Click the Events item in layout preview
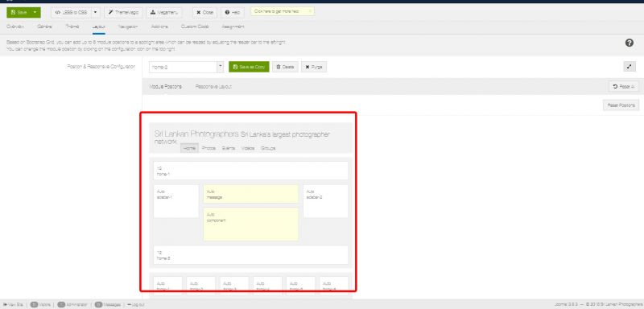The width and height of the screenshot is (644, 309). coord(229,148)
